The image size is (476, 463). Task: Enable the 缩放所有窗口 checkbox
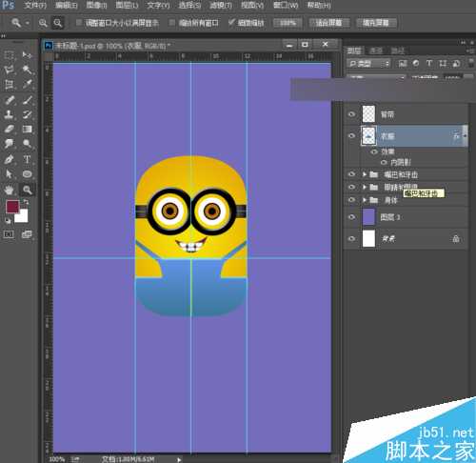(172, 23)
